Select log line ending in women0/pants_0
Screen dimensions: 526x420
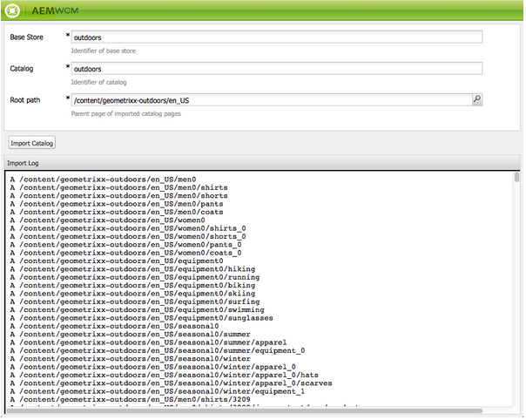click(125, 244)
